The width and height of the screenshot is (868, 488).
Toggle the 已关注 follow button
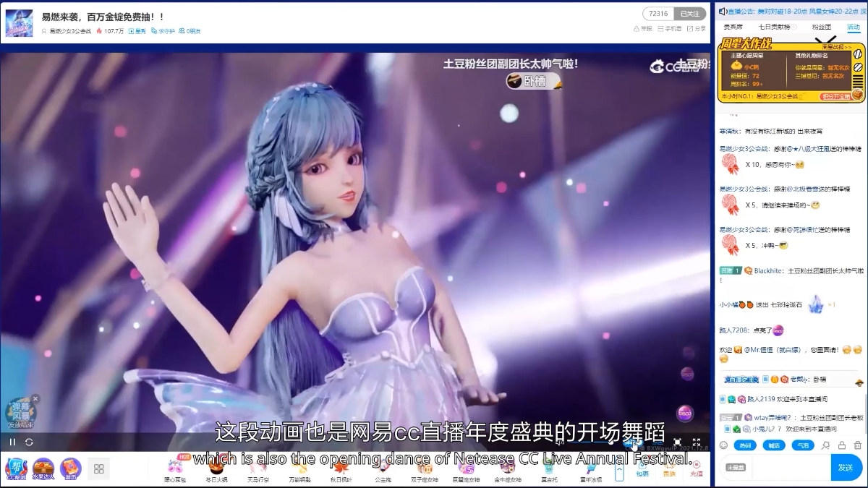[x=689, y=14]
